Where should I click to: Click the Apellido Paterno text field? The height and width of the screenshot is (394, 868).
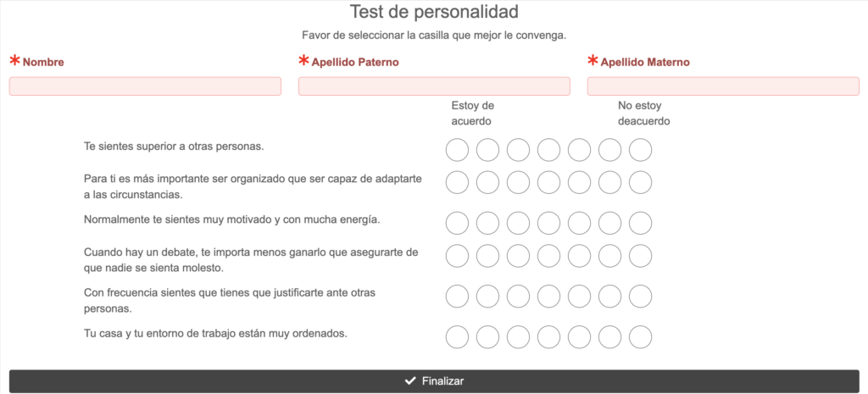434,86
